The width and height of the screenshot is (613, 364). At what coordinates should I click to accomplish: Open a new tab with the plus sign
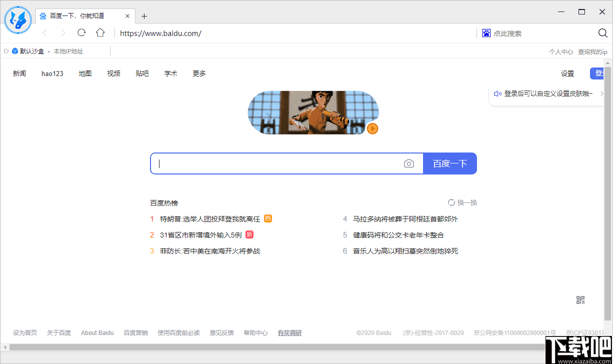pos(144,15)
